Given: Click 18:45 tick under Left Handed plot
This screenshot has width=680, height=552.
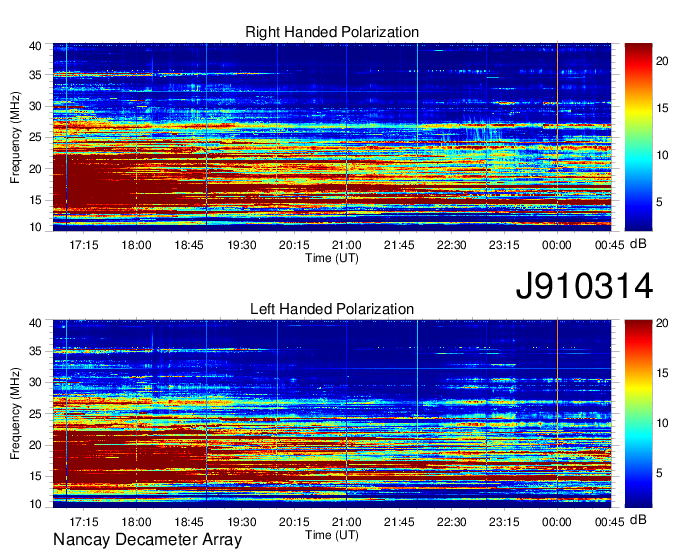Looking at the screenshot, I should tap(189, 522).
